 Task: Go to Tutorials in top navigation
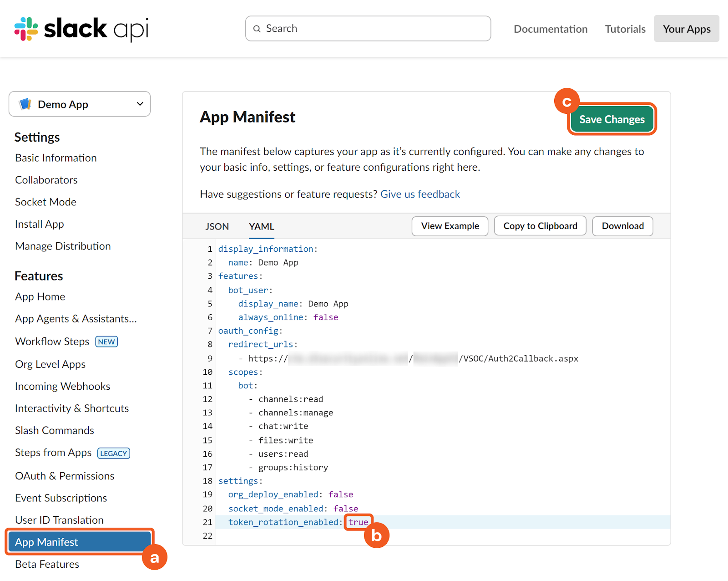625,29
